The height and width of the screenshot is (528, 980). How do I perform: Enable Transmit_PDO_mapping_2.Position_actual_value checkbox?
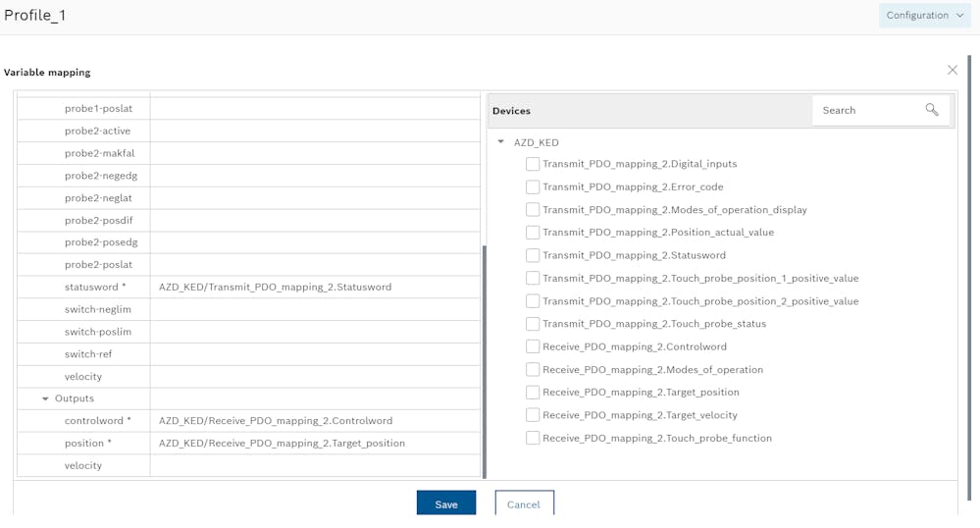pyautogui.click(x=533, y=233)
